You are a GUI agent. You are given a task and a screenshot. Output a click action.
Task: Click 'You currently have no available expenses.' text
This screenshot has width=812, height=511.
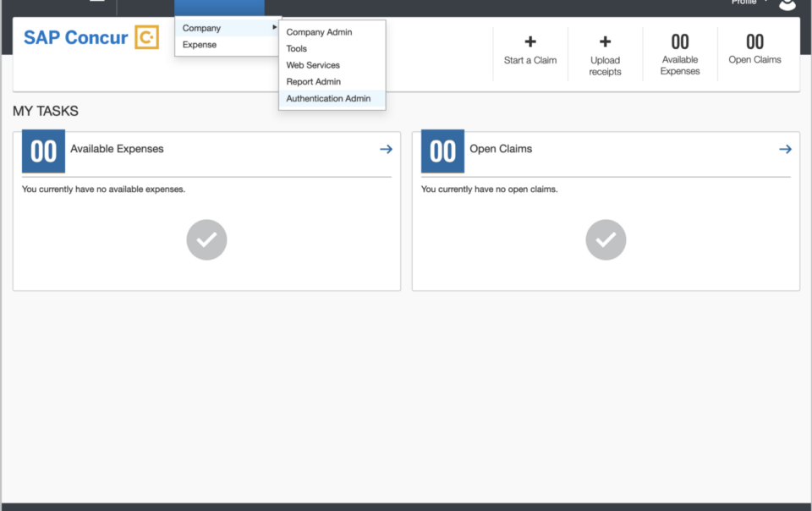click(x=103, y=189)
